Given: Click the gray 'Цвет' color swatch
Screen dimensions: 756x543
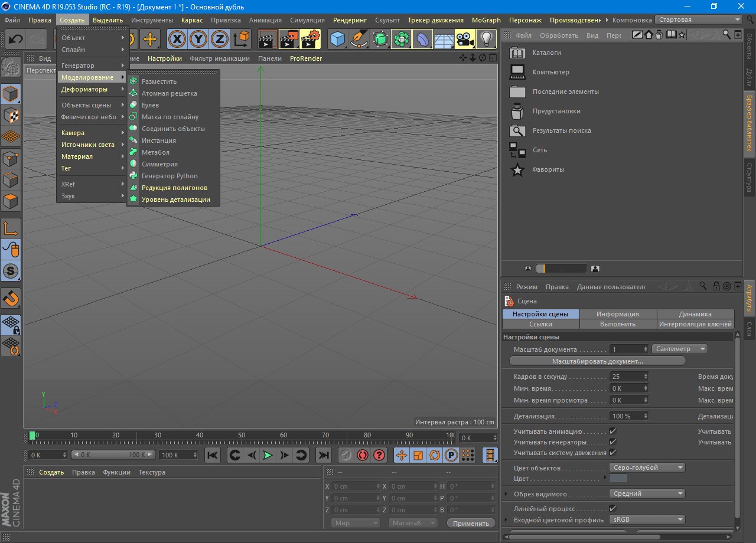Looking at the screenshot, I should point(618,479).
